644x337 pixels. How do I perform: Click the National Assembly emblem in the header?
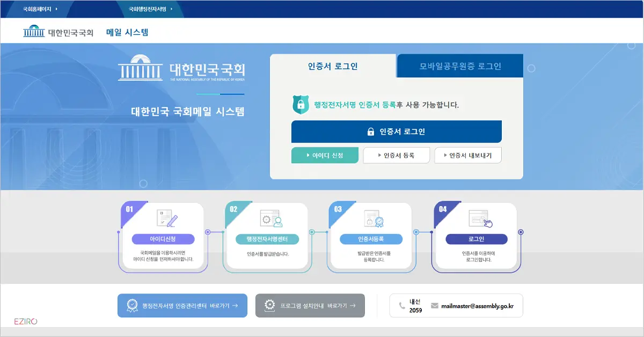pos(33,32)
